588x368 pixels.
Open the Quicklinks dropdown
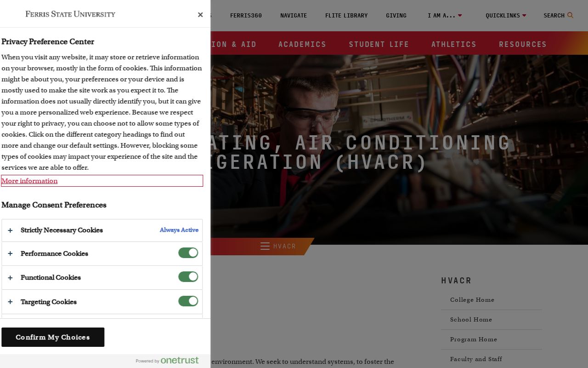[x=505, y=16]
